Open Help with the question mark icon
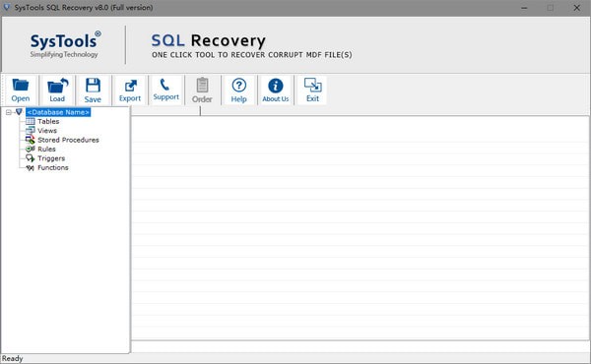This screenshot has width=591, height=364. click(239, 86)
